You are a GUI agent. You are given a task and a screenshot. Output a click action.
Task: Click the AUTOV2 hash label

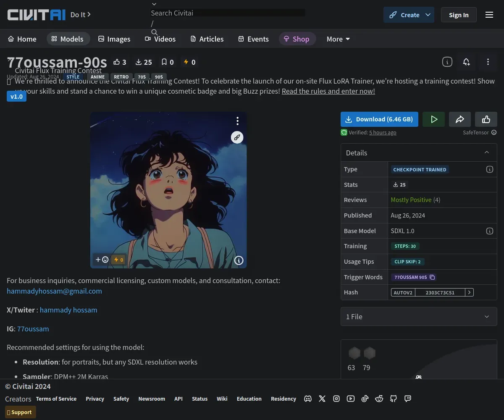coord(403,292)
